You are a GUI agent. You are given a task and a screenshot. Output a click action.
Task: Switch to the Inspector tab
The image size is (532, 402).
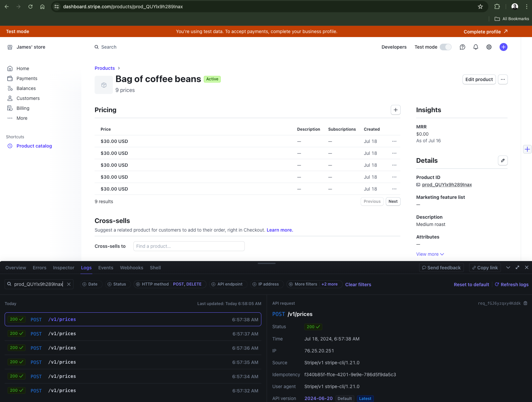click(64, 268)
